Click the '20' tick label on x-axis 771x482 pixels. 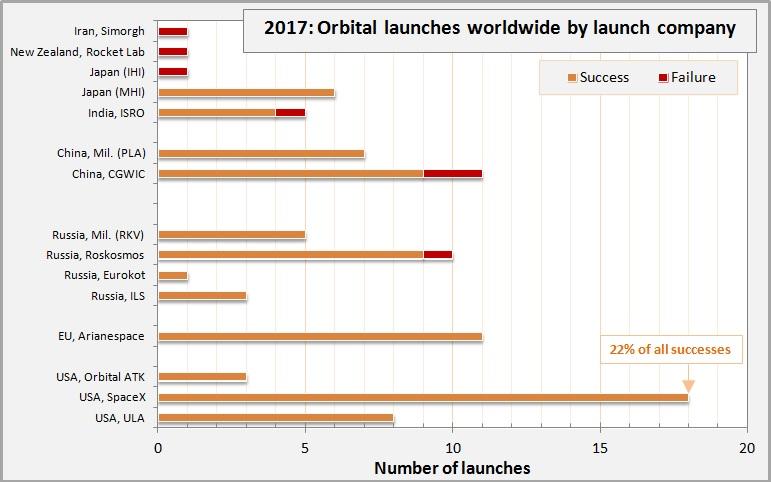(747, 449)
